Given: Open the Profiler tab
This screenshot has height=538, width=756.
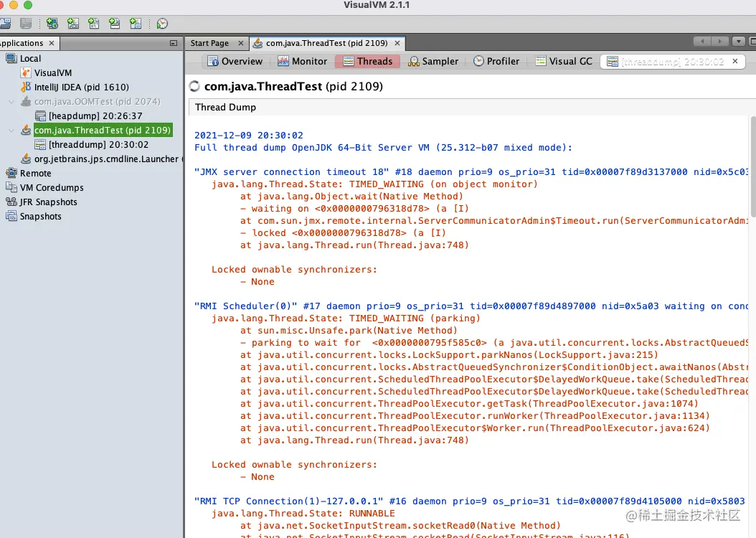Looking at the screenshot, I should (496, 61).
